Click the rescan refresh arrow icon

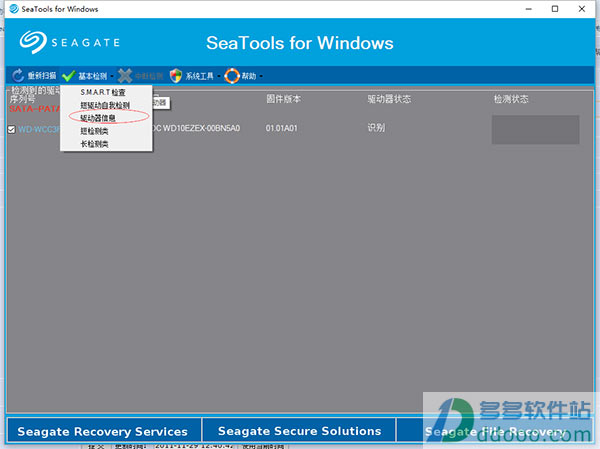18,76
